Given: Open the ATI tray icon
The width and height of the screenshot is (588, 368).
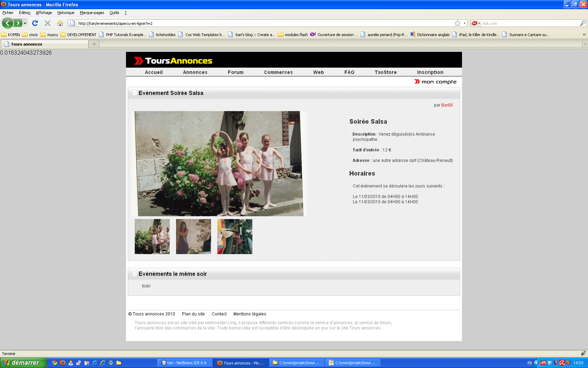Looking at the screenshot, I should coord(543,363).
